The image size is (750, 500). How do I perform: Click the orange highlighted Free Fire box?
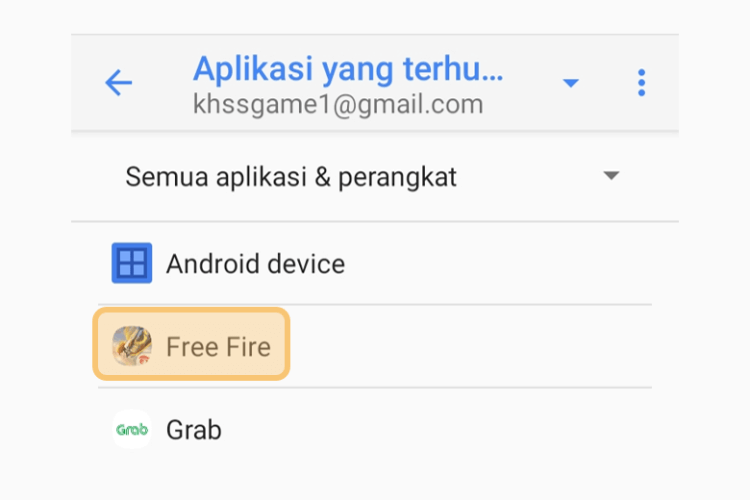tap(191, 344)
